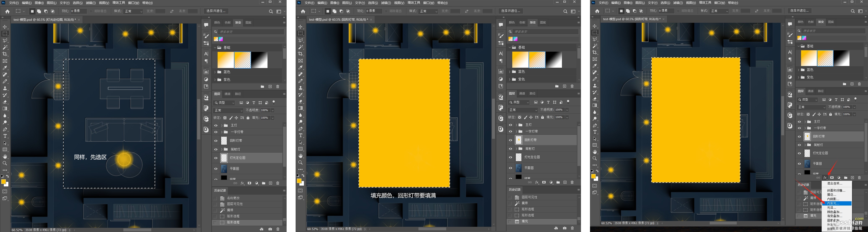Select the 填充 history state in the middle window
Viewport: 868px width, 232px height.
[542, 221]
